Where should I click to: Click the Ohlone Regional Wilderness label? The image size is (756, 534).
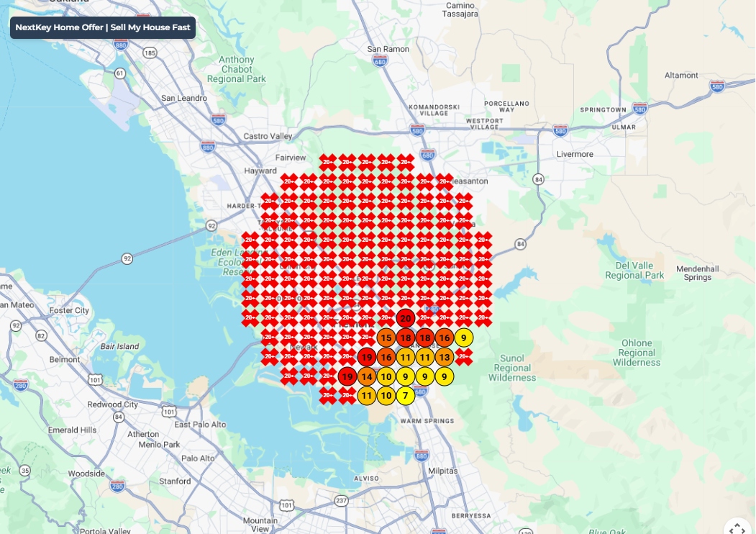[637, 353]
